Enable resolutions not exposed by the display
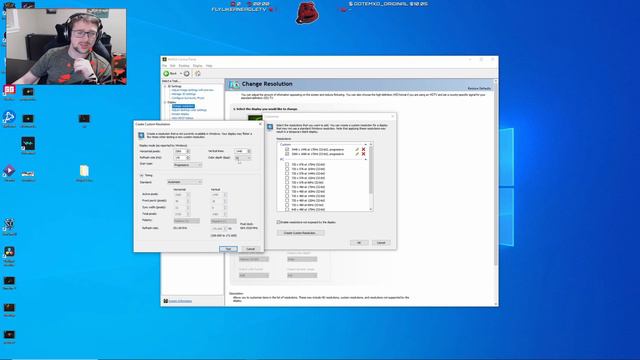Viewport: 640px width, 360px height. point(278,222)
